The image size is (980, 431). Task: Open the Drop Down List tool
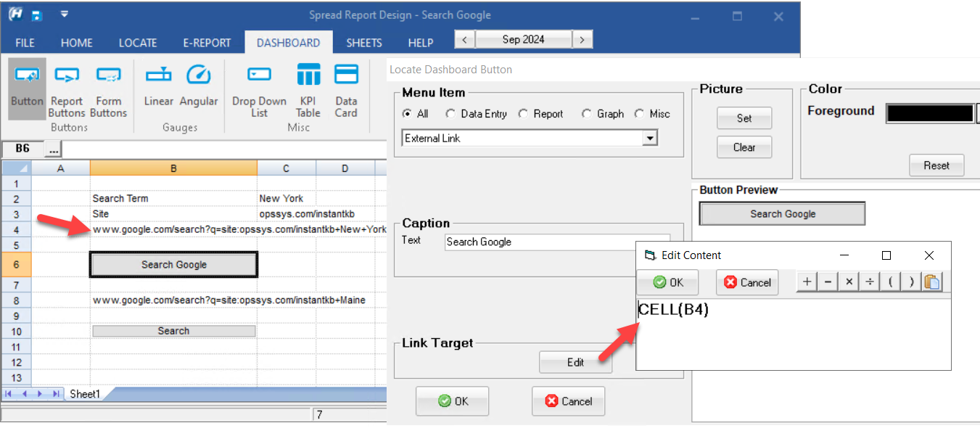pyautogui.click(x=259, y=86)
